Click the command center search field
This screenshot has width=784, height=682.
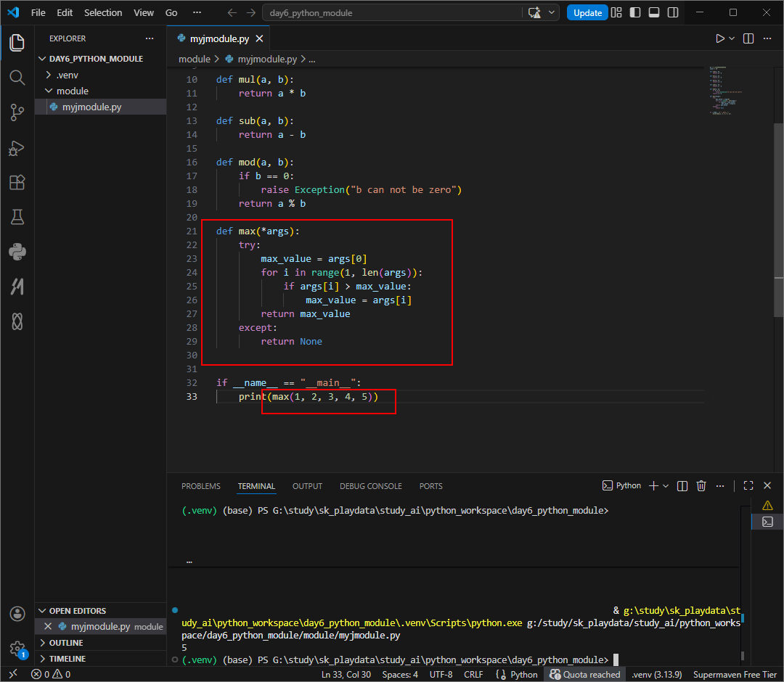[x=392, y=13]
